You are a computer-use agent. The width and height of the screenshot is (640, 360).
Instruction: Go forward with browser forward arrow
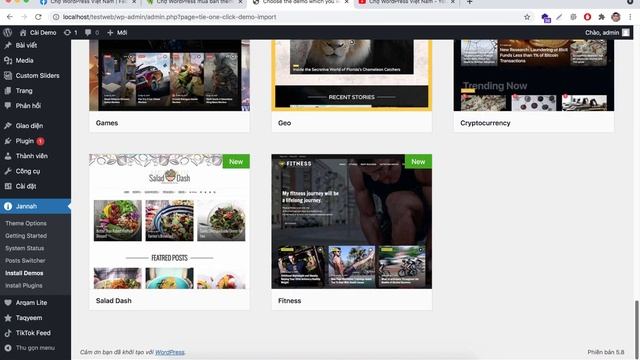(24, 17)
